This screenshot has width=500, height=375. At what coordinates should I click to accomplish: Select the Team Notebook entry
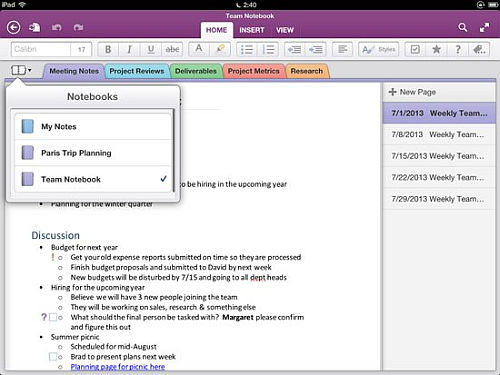point(93,179)
